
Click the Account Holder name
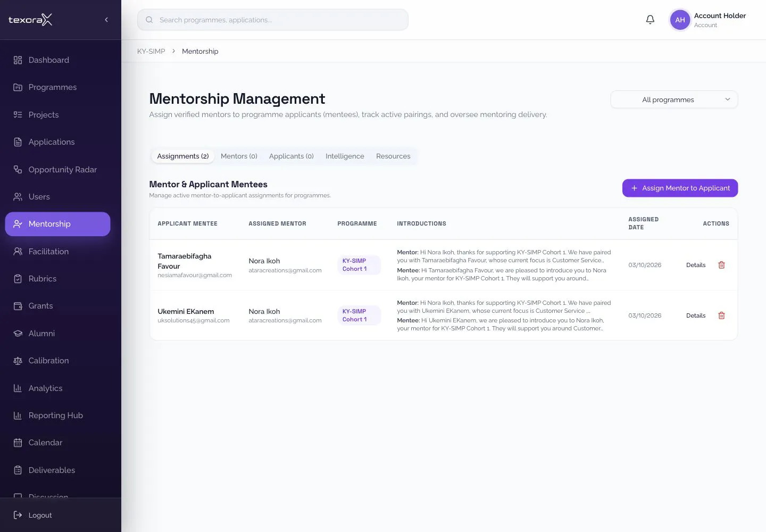point(720,16)
